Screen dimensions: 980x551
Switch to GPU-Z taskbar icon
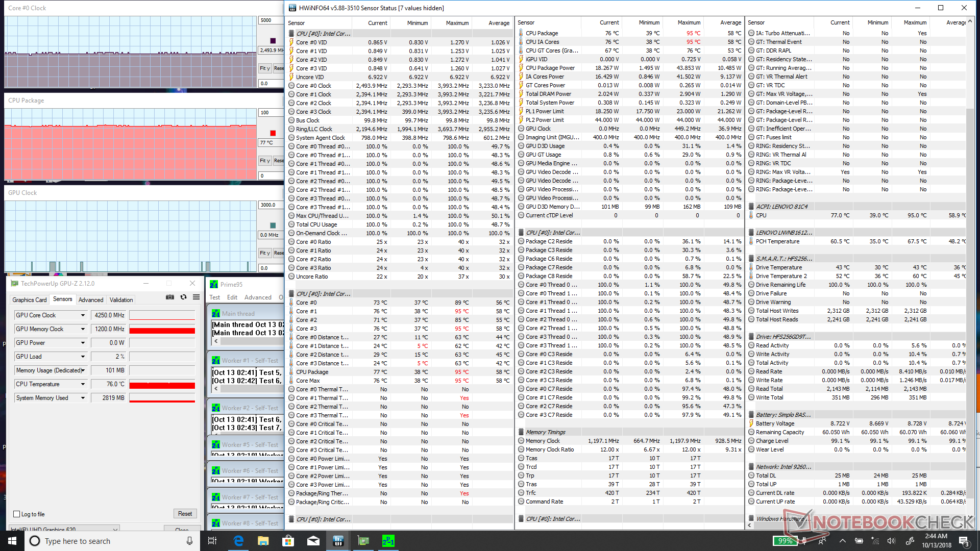[363, 541]
